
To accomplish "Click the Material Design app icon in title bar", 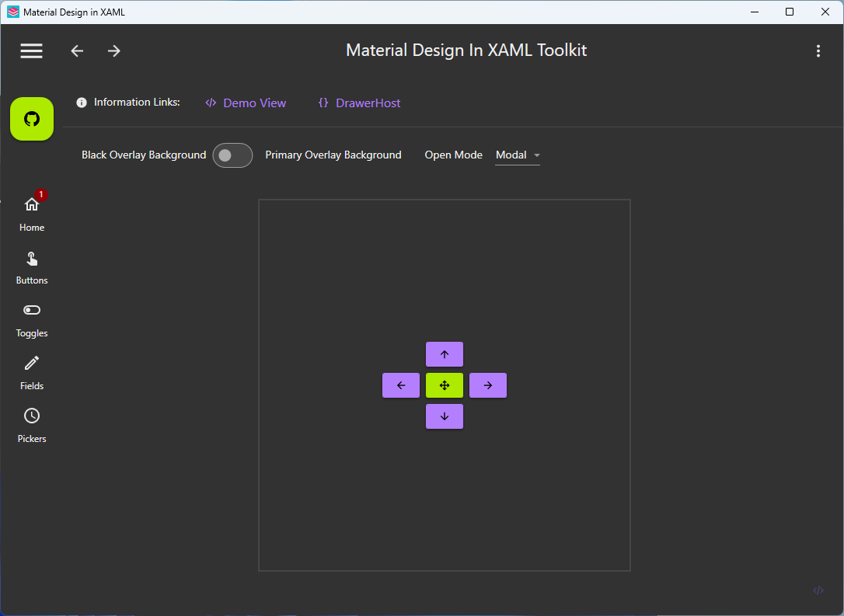I will pyautogui.click(x=13, y=12).
